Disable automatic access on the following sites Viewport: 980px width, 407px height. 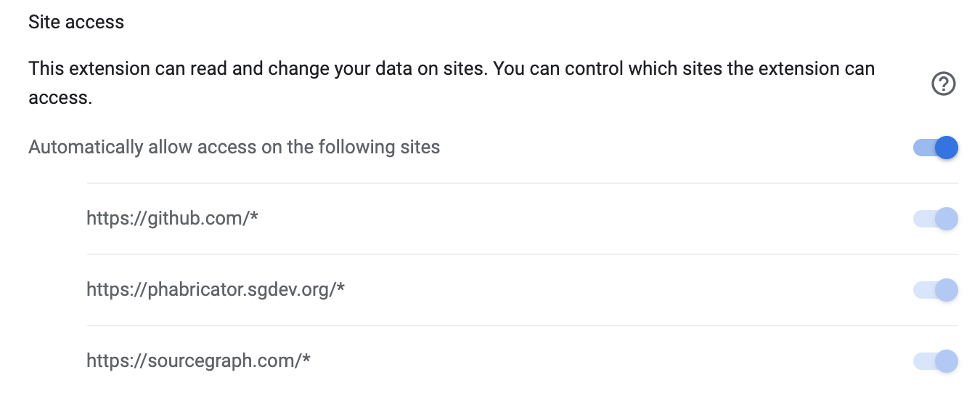coord(936,148)
